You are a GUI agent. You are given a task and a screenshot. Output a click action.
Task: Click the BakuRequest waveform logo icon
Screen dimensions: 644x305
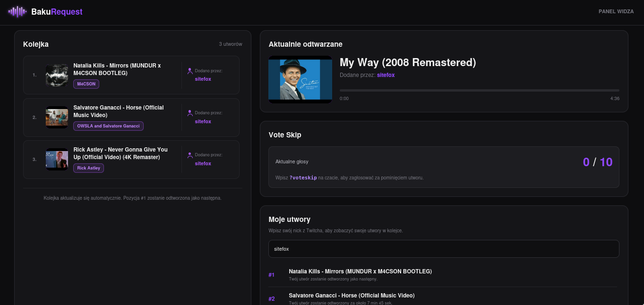tap(17, 12)
